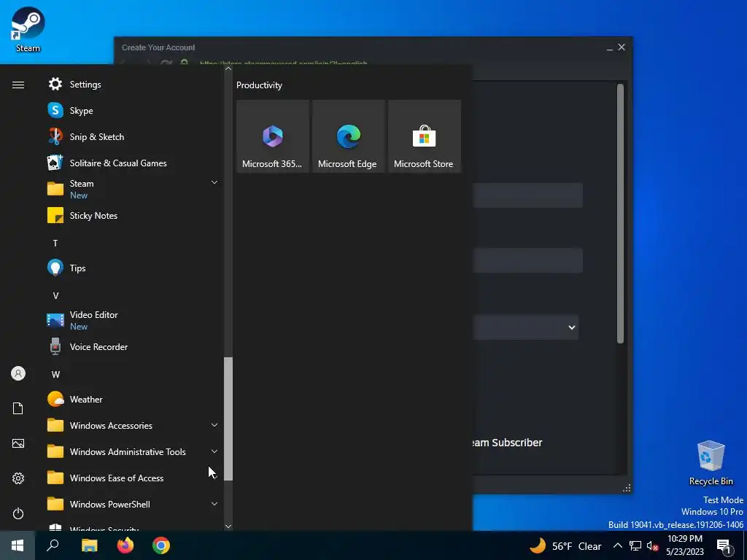747x560 pixels.
Task: Expand the Start hamburger menu
Action: pyautogui.click(x=18, y=85)
